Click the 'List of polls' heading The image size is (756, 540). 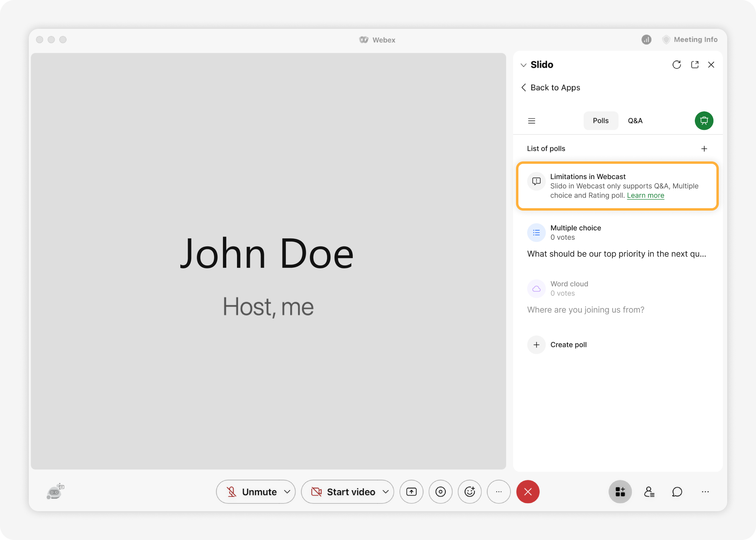point(546,148)
